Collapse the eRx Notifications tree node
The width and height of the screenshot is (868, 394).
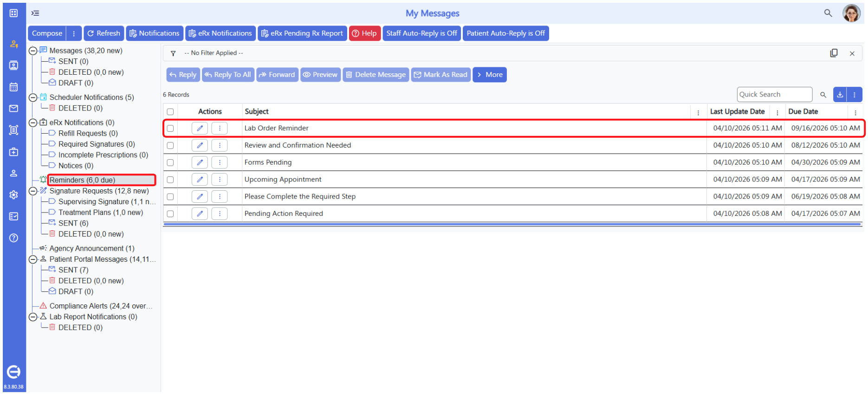[33, 123]
